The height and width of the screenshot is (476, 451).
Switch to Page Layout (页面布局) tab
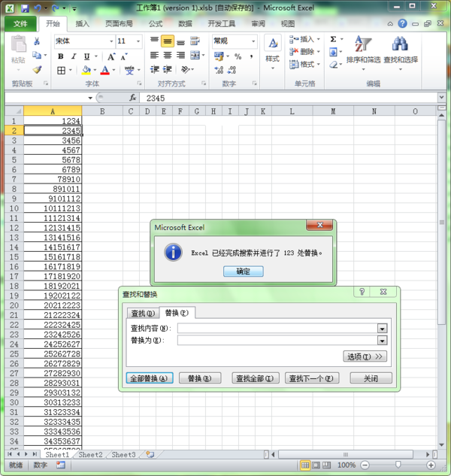[x=119, y=23]
